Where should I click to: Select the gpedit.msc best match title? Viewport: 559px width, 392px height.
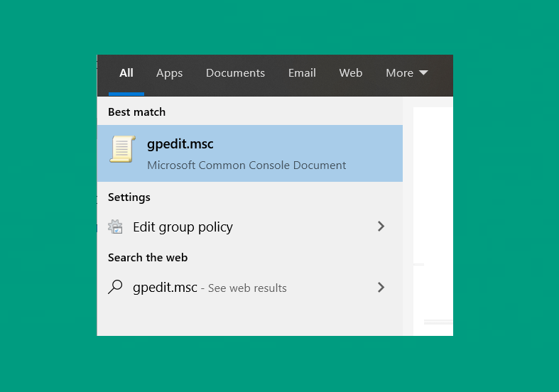(180, 144)
